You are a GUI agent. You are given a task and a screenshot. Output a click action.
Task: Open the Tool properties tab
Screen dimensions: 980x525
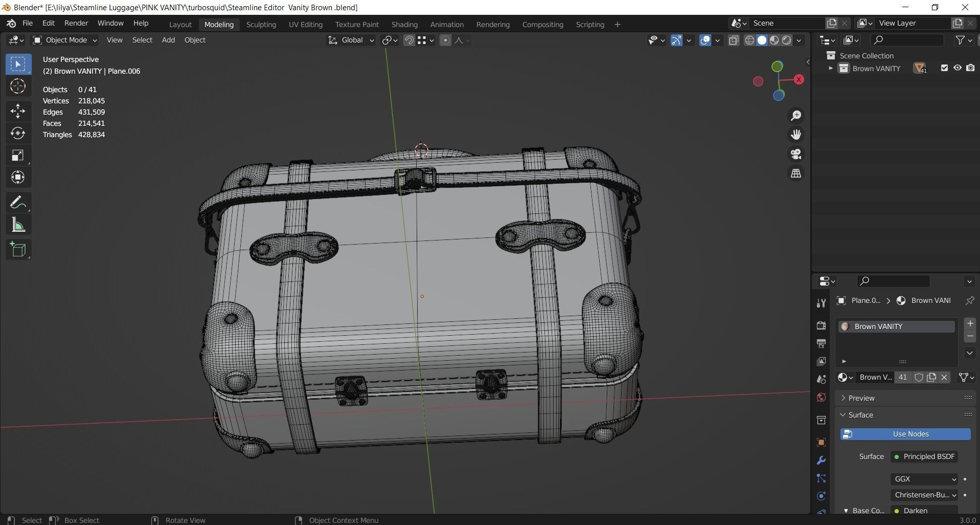coord(821,303)
